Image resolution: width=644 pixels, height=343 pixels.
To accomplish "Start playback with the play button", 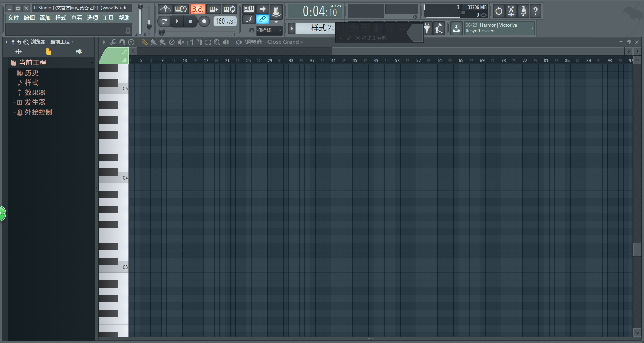I will click(177, 21).
